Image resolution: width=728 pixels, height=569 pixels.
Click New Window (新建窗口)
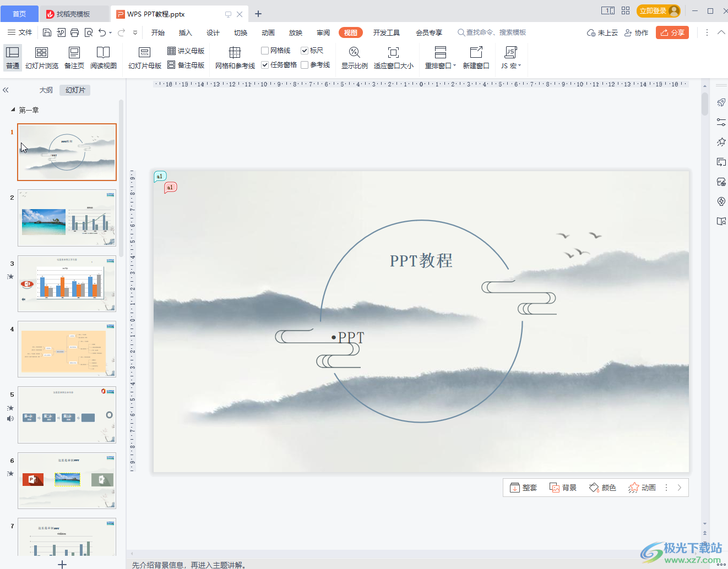click(476, 58)
